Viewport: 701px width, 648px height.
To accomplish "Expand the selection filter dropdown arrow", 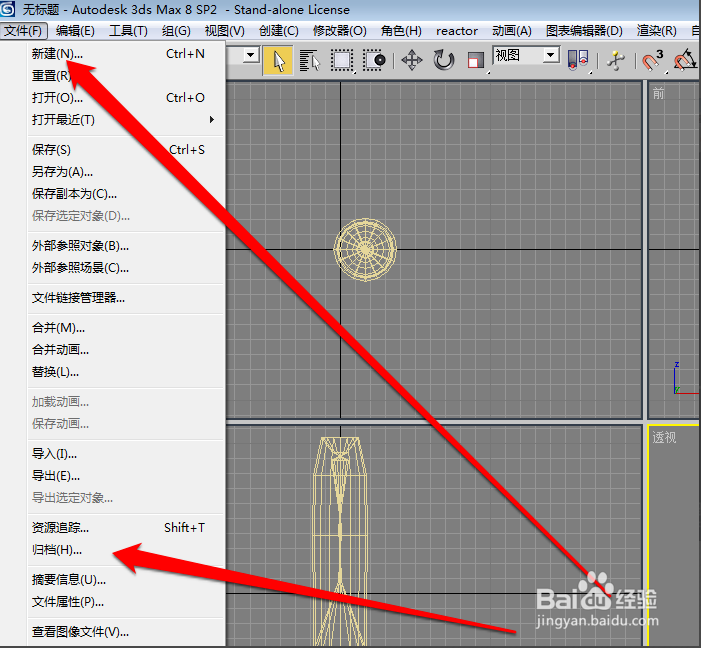I will tap(251, 55).
